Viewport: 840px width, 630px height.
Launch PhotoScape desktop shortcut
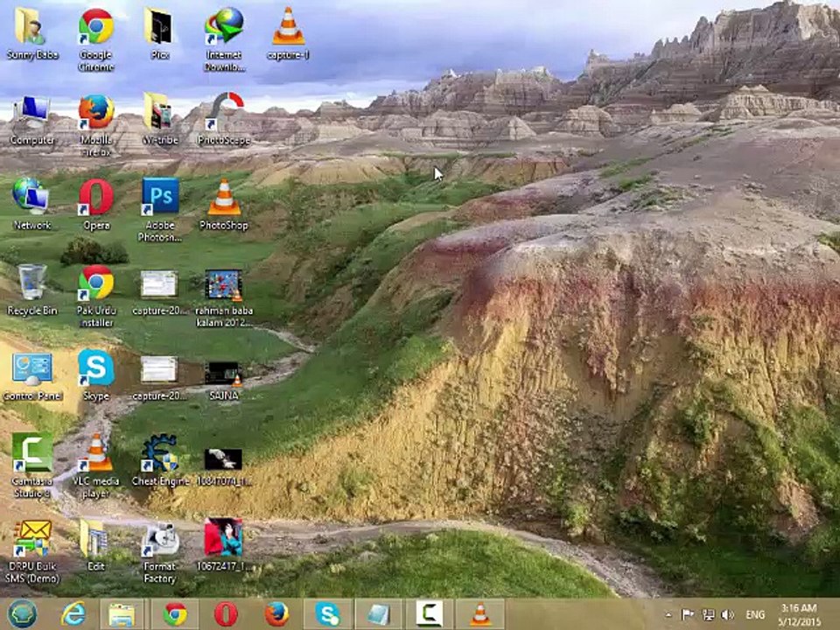pyautogui.click(x=224, y=119)
